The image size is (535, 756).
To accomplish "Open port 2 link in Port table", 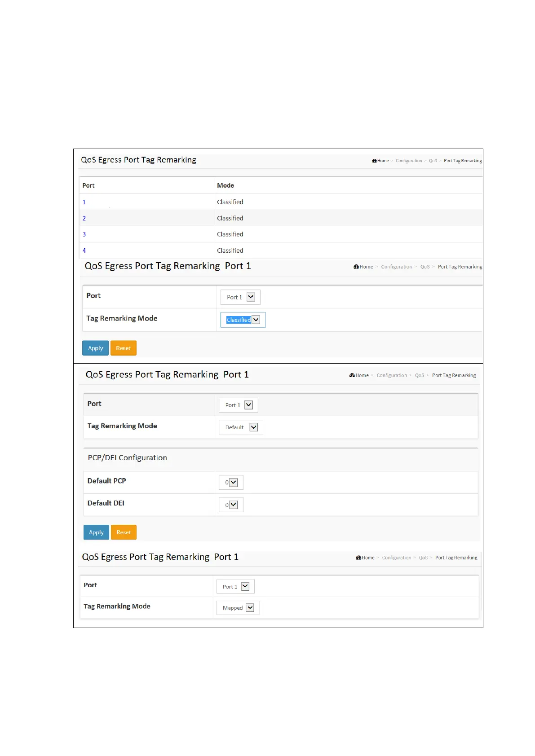I will pyautogui.click(x=84, y=218).
